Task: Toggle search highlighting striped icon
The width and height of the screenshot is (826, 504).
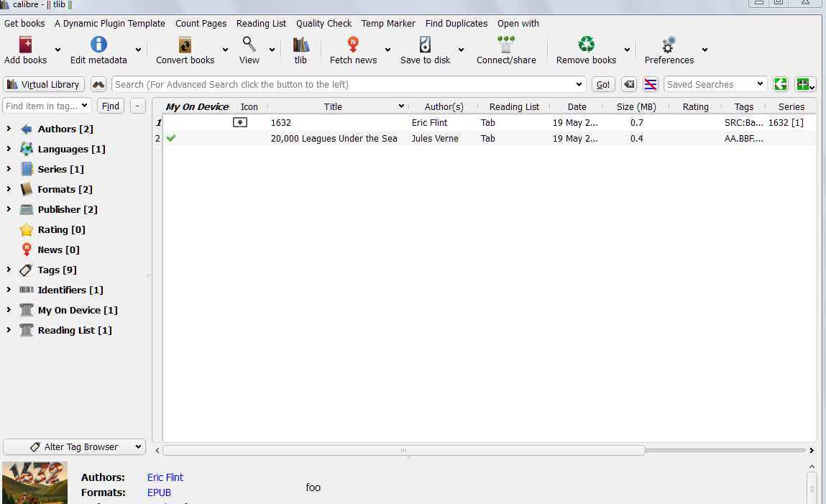Action: point(651,84)
